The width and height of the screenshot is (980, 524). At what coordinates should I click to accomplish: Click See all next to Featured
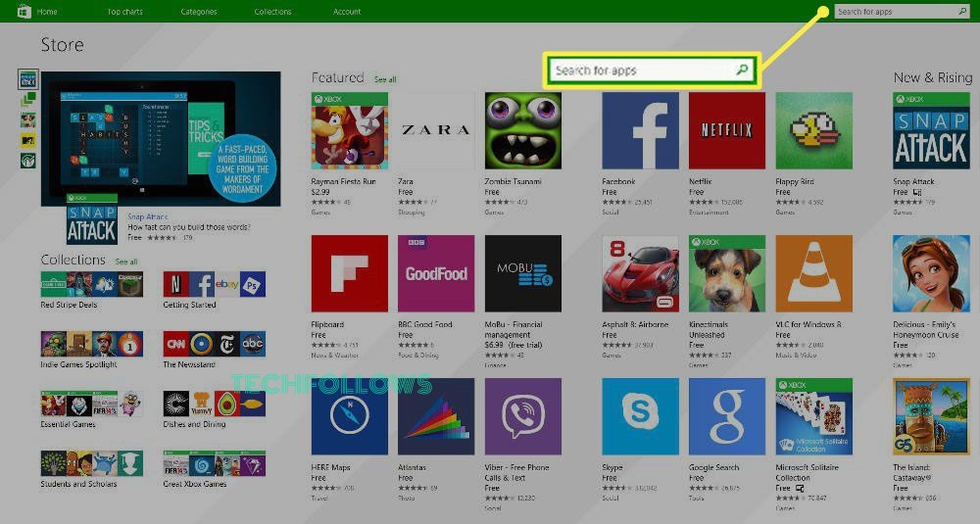click(x=385, y=79)
